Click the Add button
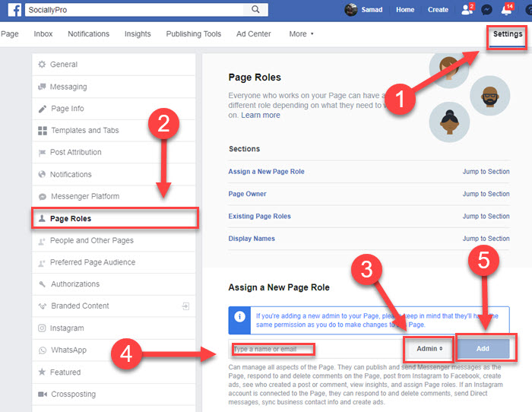This screenshot has width=532, height=412. tap(483, 349)
